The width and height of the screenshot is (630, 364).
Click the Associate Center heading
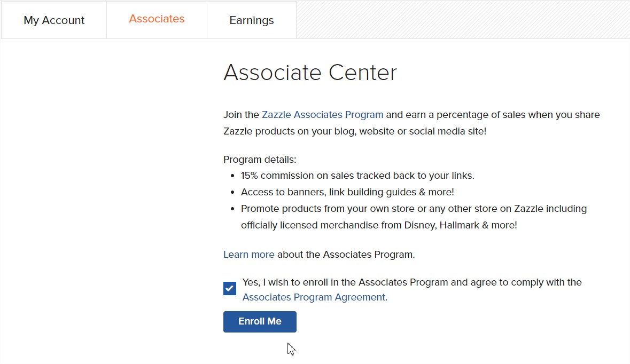pyautogui.click(x=310, y=73)
